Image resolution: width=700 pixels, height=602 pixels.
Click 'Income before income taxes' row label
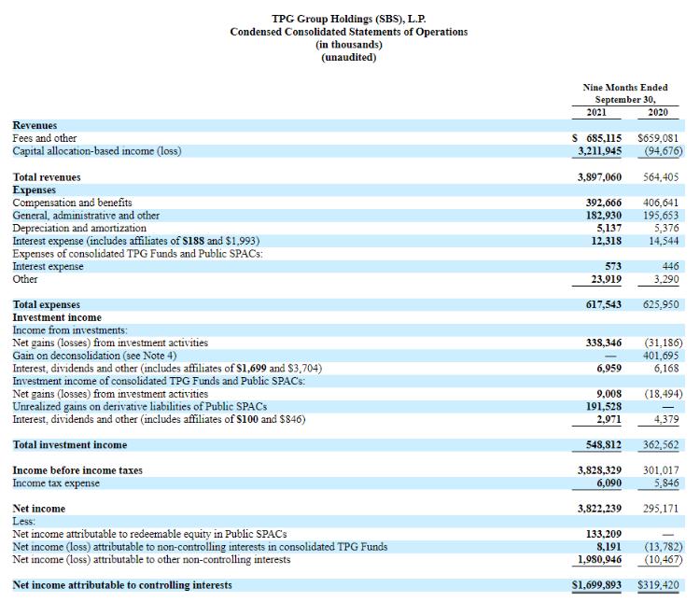[x=77, y=470]
